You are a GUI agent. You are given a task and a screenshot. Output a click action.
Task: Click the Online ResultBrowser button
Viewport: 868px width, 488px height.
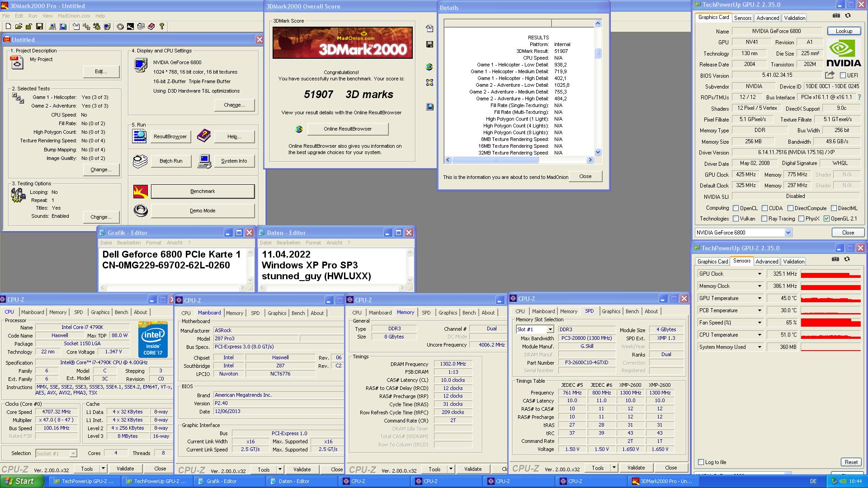pos(348,129)
